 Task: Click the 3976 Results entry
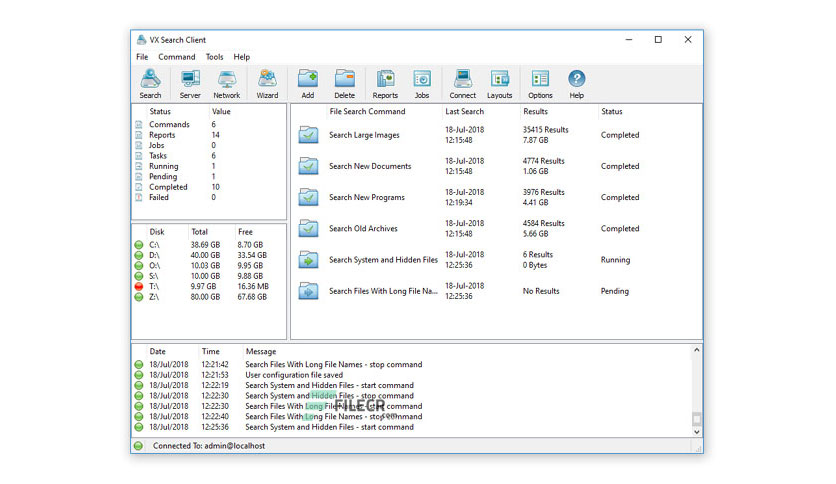point(543,192)
